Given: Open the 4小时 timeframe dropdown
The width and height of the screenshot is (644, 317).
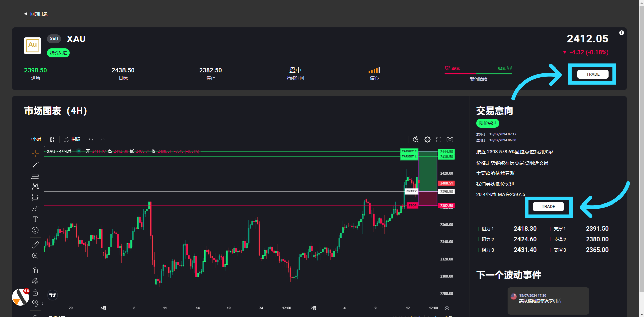Looking at the screenshot, I should (x=36, y=139).
